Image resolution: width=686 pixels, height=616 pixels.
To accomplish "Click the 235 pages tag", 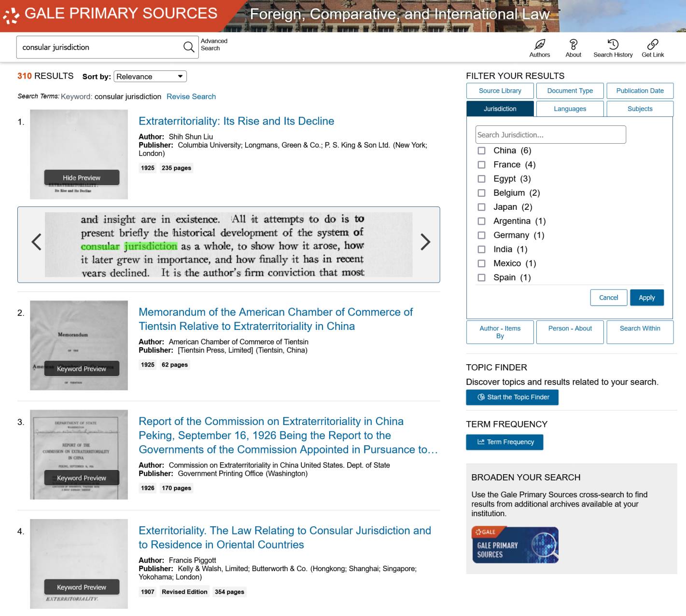I will pos(176,168).
